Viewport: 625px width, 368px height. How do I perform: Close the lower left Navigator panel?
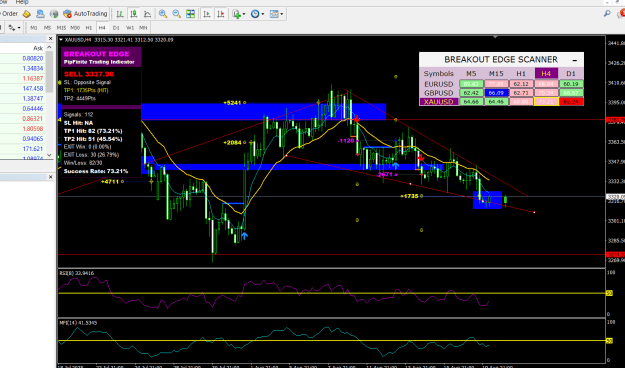50,177
